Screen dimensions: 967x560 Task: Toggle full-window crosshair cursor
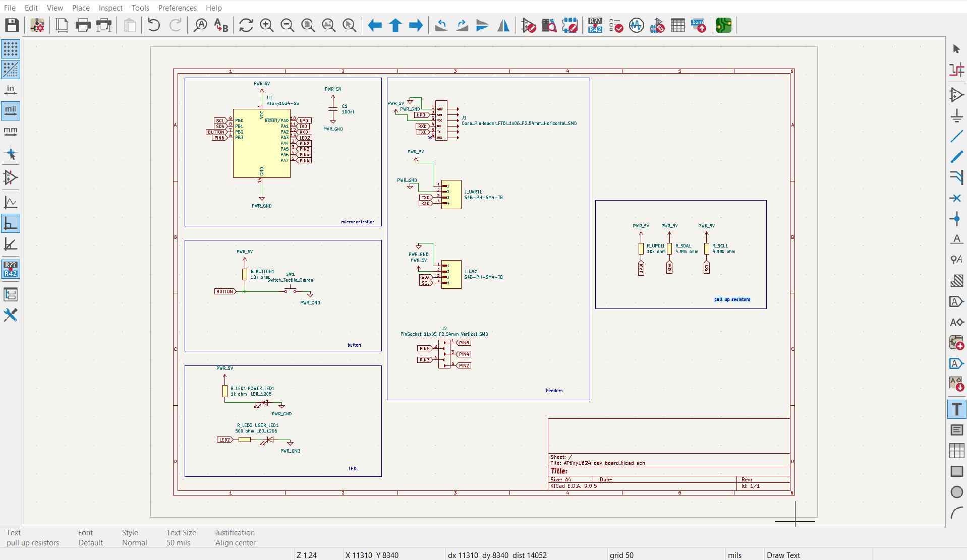point(11,154)
